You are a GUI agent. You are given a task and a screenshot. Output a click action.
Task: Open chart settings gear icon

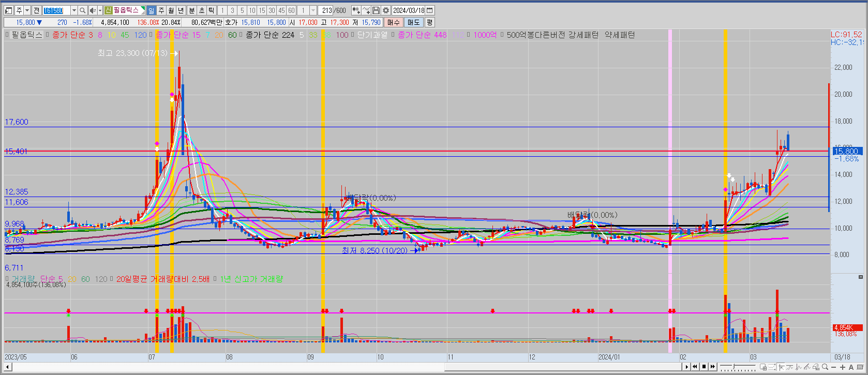click(386, 10)
